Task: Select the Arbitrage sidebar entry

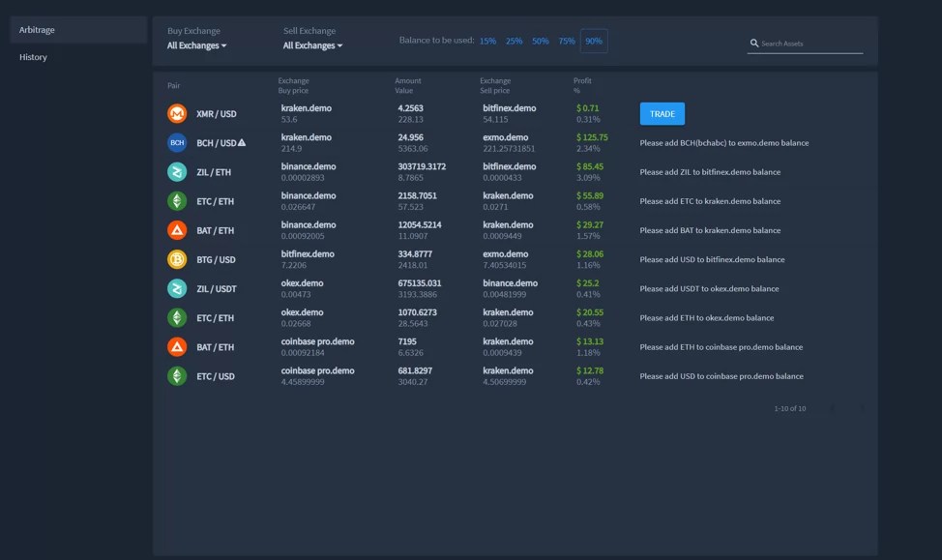Action: tap(37, 29)
